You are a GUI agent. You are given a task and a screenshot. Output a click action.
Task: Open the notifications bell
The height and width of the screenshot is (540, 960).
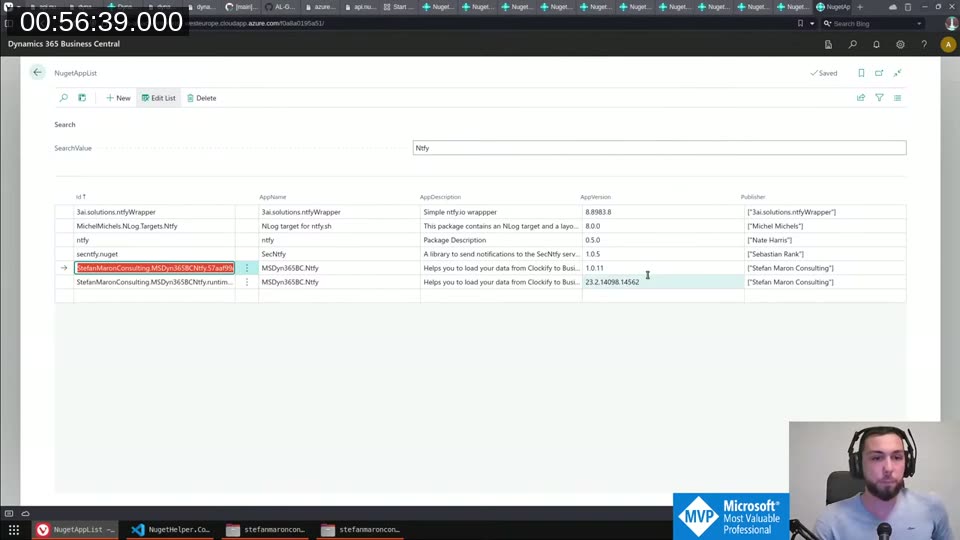(876, 45)
